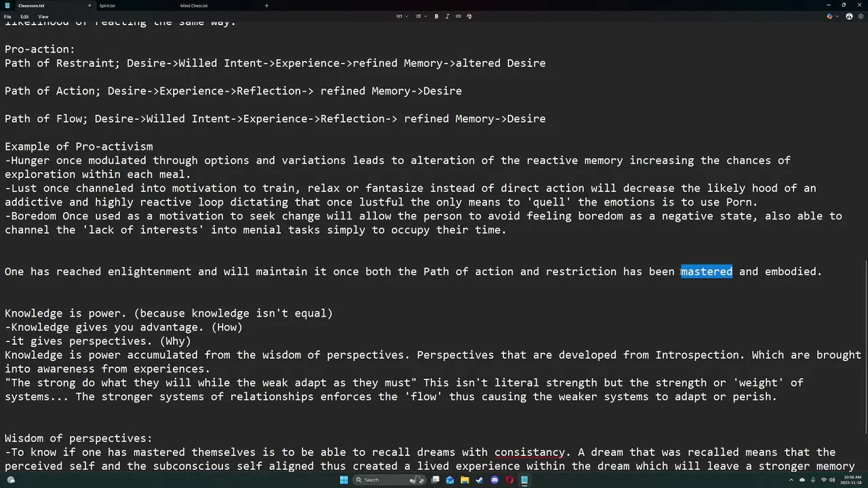This screenshot has width=868, height=488.
Task: Switch to the Mind Chess.txt tab
Action: [194, 5]
